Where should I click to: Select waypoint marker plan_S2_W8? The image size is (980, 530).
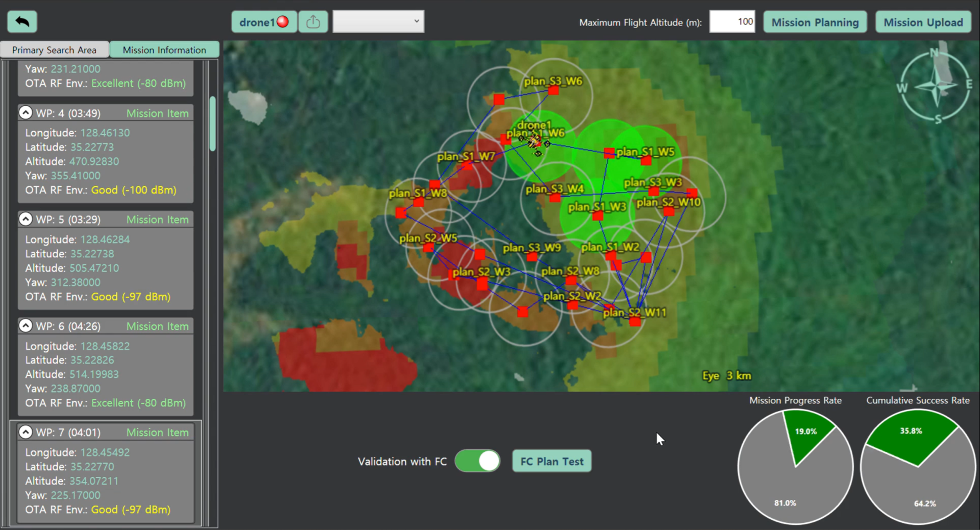[x=571, y=280]
